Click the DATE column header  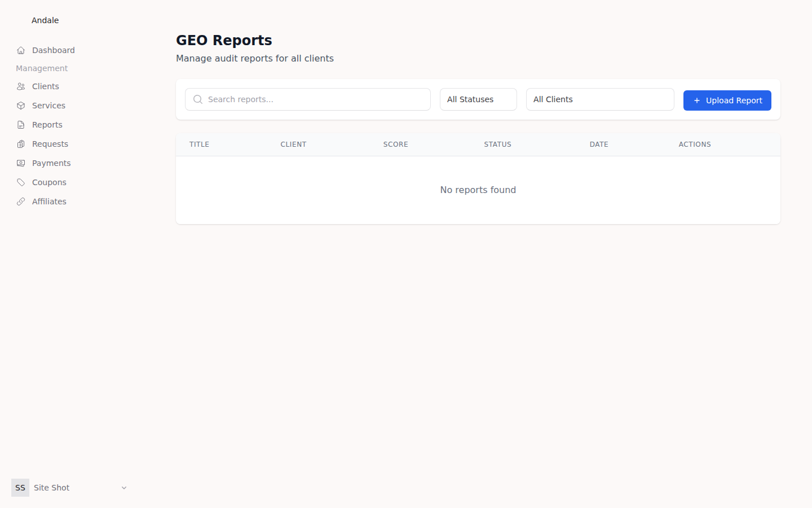[599, 144]
